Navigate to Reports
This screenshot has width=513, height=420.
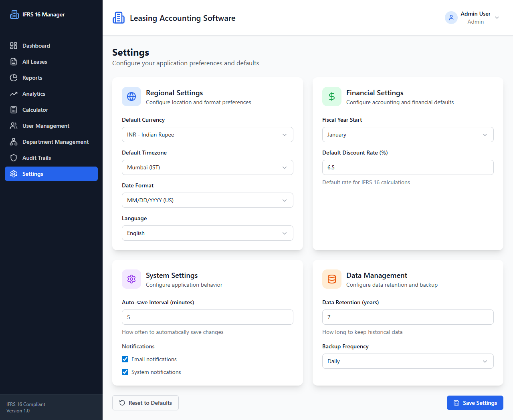pyautogui.click(x=51, y=78)
